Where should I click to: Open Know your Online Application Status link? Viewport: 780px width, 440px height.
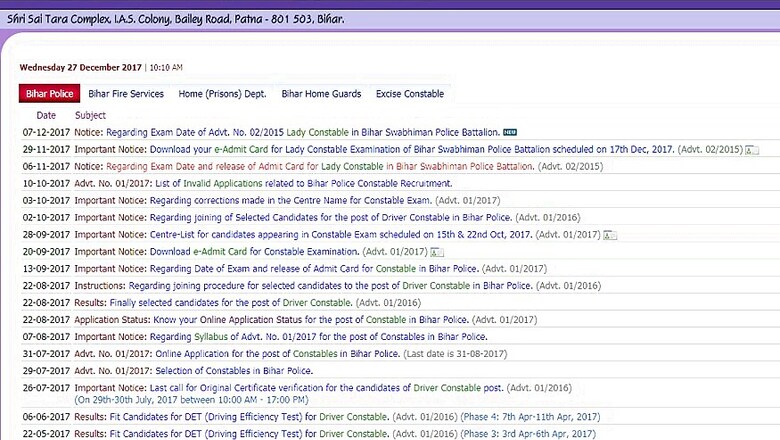click(311, 320)
